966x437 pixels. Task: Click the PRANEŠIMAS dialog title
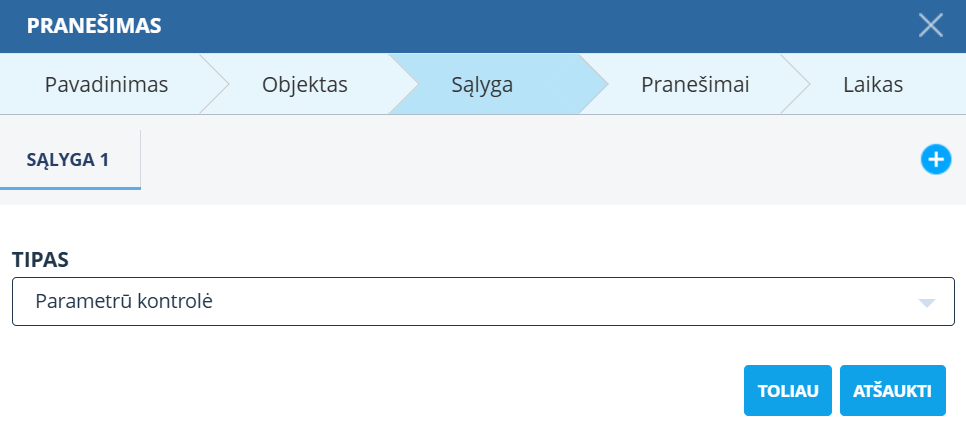pos(94,26)
